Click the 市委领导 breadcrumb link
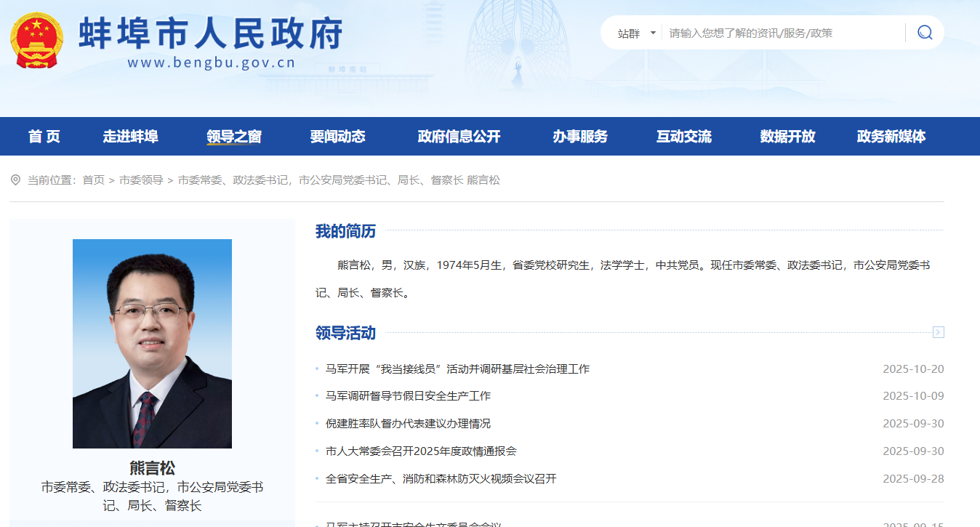This screenshot has height=527, width=980. (141, 180)
